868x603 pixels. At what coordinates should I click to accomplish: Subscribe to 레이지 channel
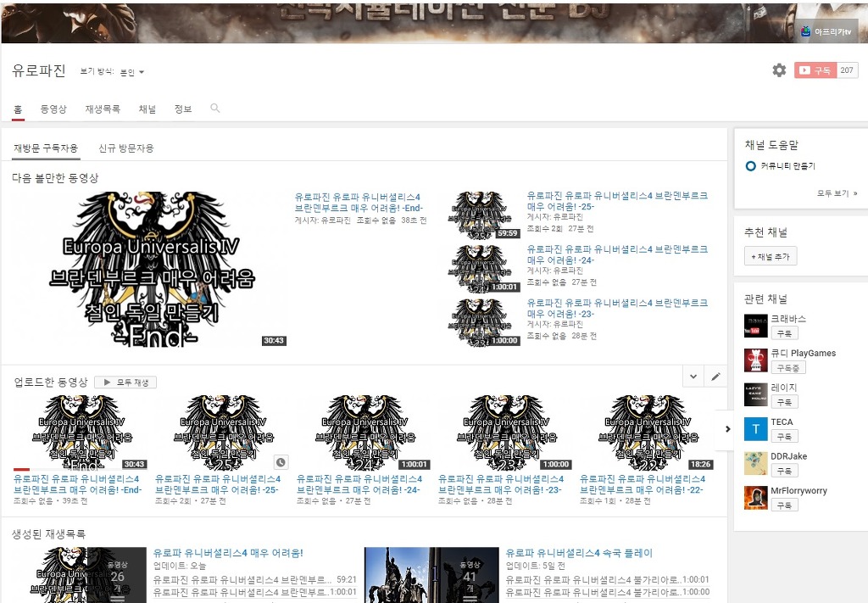(784, 402)
